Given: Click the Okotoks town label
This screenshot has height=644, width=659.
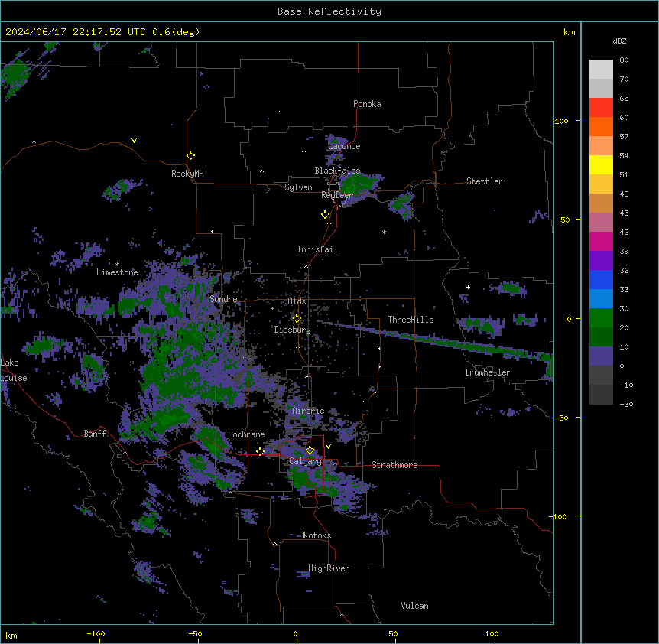Looking at the screenshot, I should click(315, 535).
